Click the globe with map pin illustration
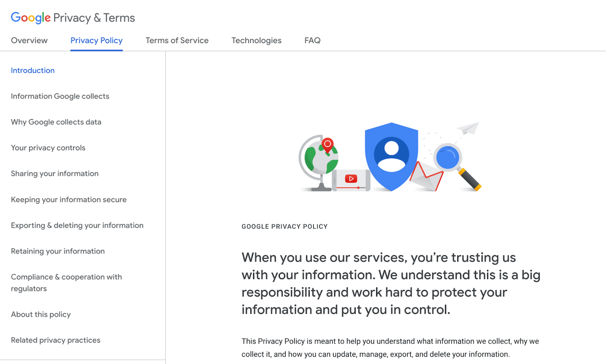 point(319,163)
